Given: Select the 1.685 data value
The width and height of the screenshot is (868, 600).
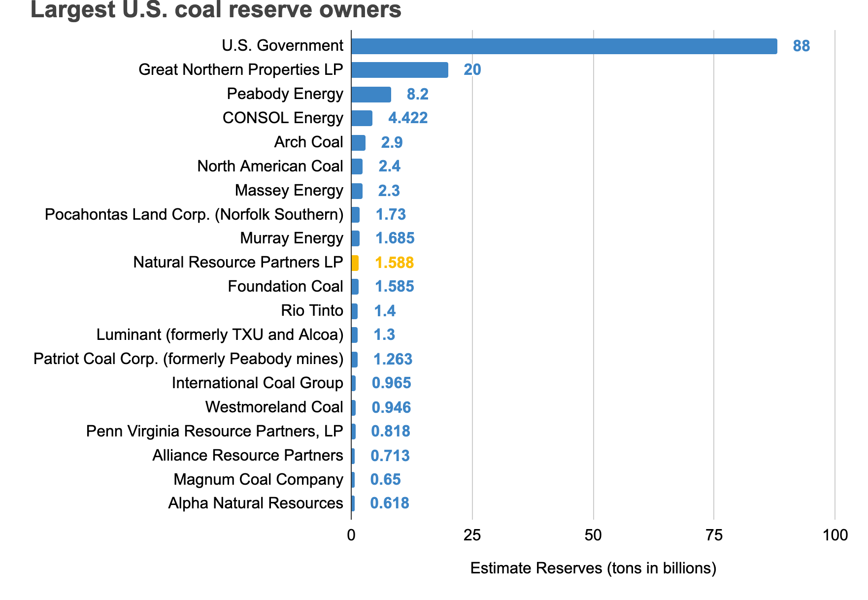Looking at the screenshot, I should pos(395,238).
